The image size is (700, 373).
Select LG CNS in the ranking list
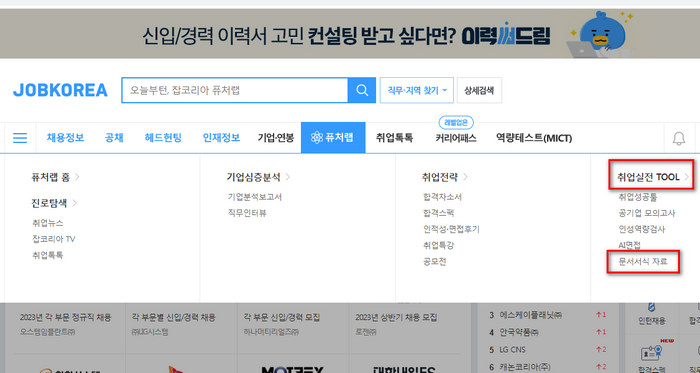click(x=512, y=349)
